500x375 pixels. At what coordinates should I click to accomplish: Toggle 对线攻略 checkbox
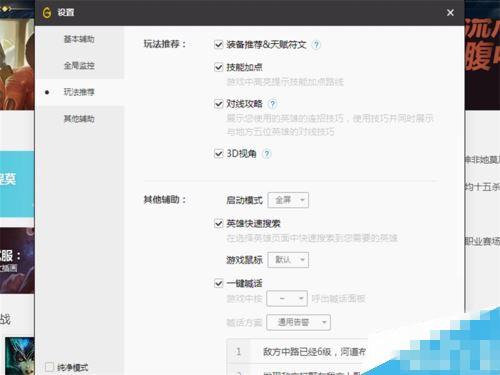point(218,104)
